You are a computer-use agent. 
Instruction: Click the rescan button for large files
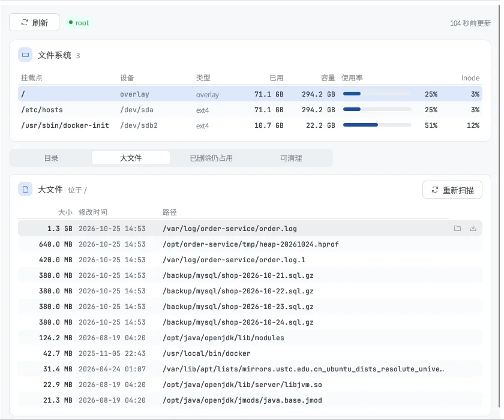pyautogui.click(x=452, y=190)
